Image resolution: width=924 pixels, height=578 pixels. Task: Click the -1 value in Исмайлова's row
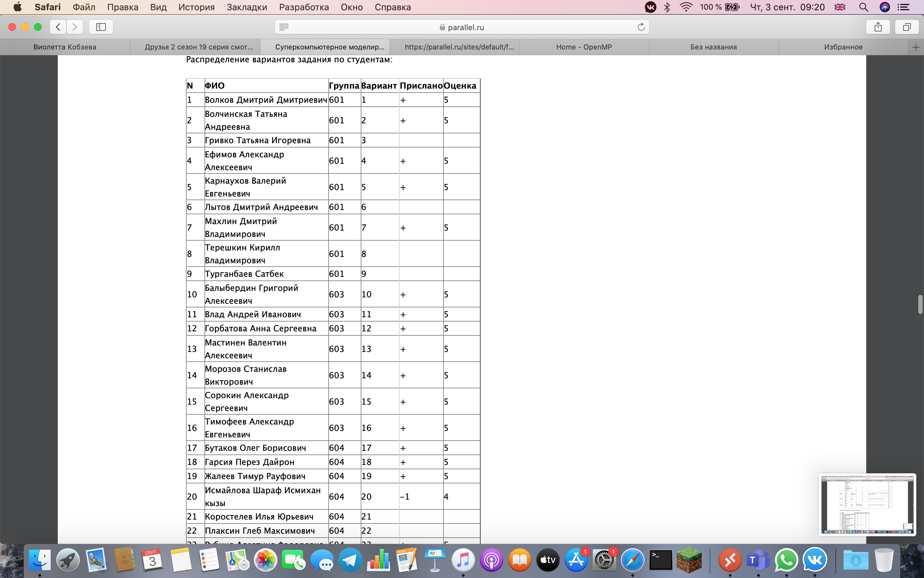pos(405,496)
